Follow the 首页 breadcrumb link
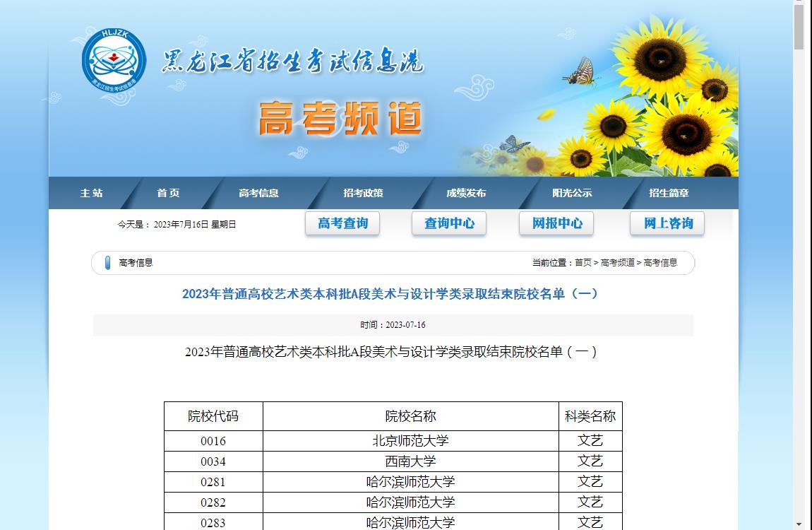The image size is (812, 530). coord(583,263)
